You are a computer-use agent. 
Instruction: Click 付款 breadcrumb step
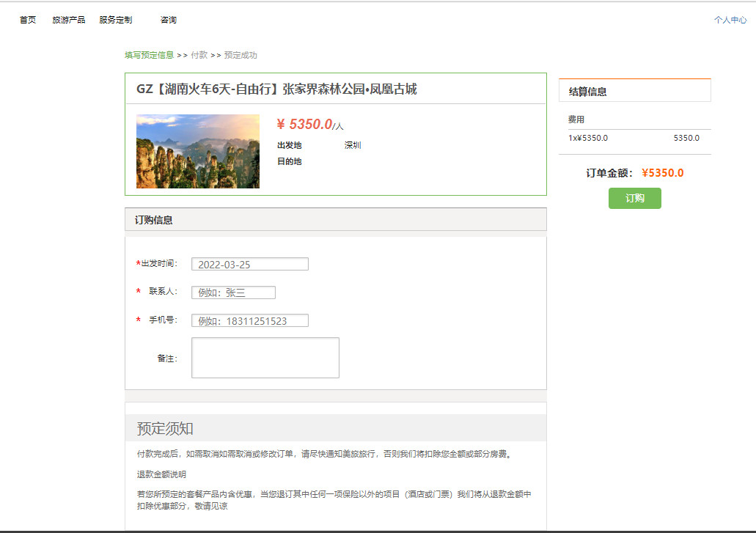click(x=199, y=55)
